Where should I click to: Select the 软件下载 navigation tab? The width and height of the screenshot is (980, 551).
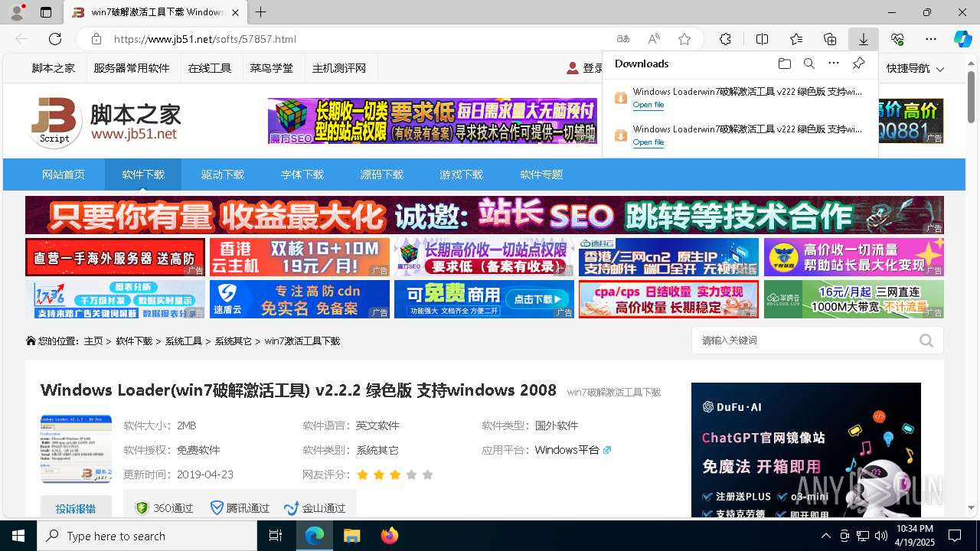click(143, 174)
